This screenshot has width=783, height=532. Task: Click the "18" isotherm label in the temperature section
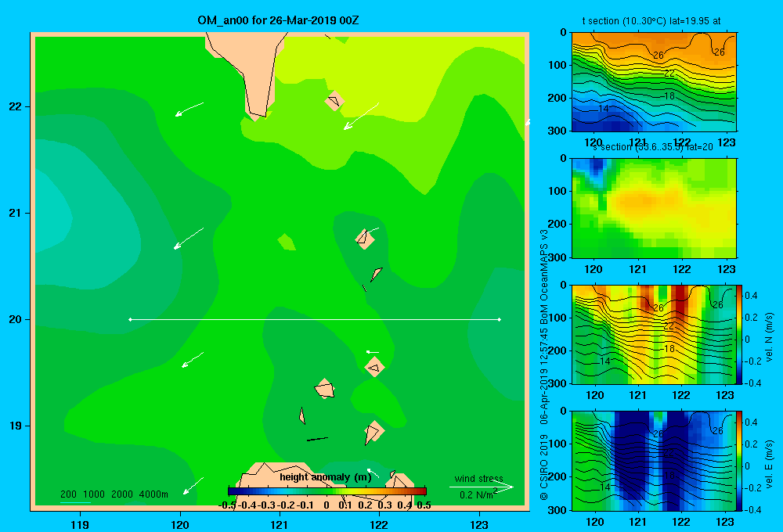669,95
